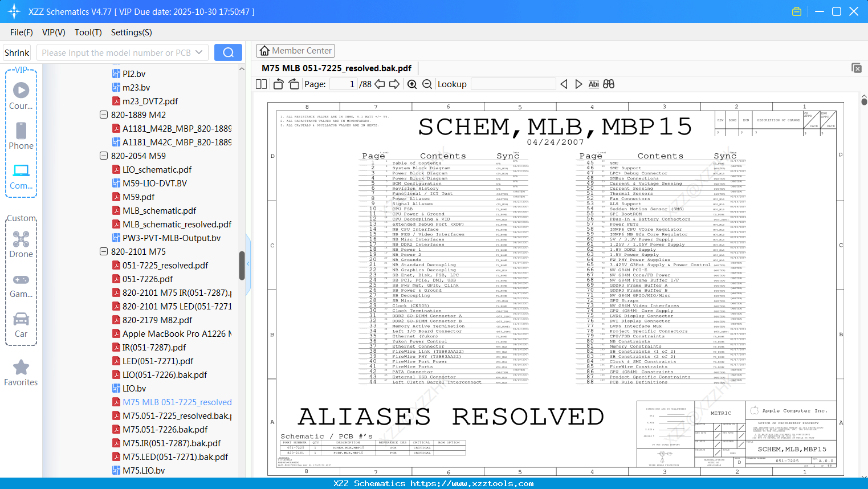Click the Page number input field
The height and width of the screenshot is (489, 868).
coord(343,84)
